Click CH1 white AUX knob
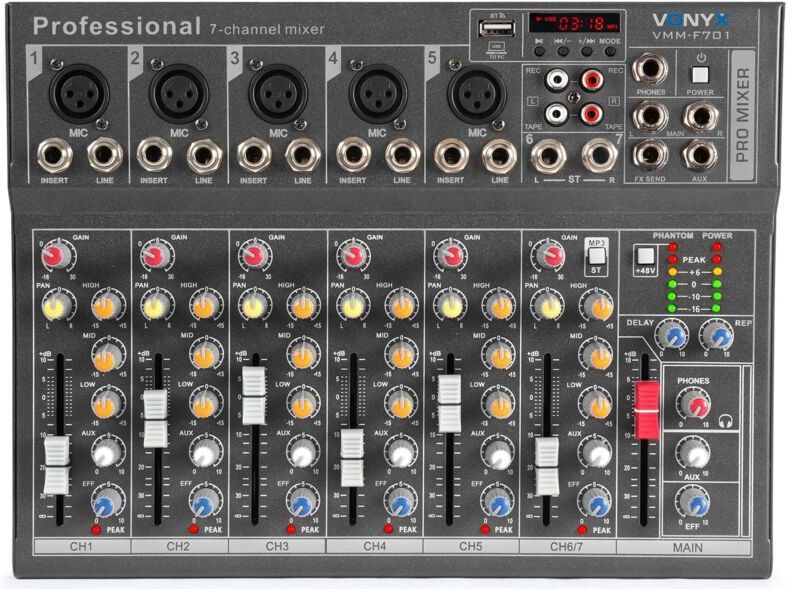Viewport: 791px width, 589px height. [106, 453]
